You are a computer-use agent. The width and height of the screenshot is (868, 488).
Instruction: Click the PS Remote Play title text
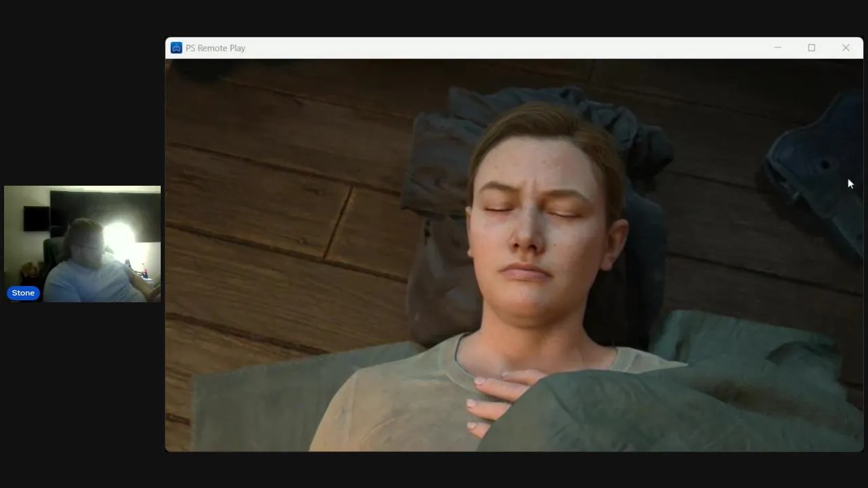(216, 48)
